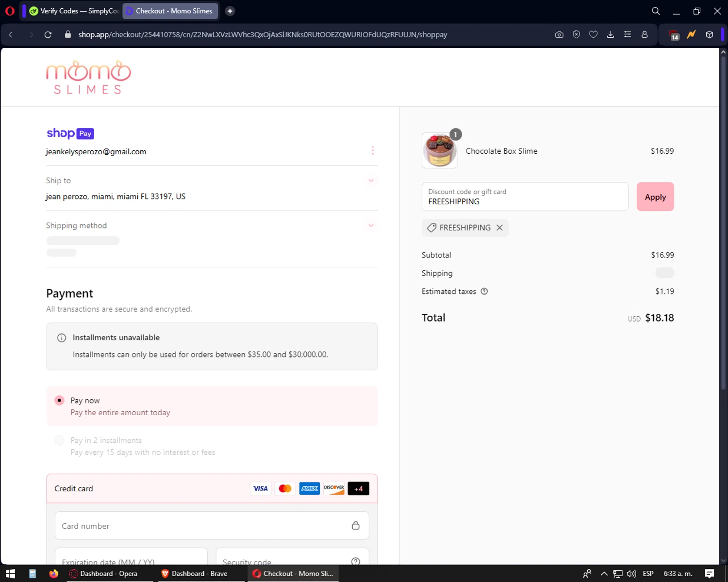Open the extensions cube icon
Viewport: 728px width, 582px height.
709,34
